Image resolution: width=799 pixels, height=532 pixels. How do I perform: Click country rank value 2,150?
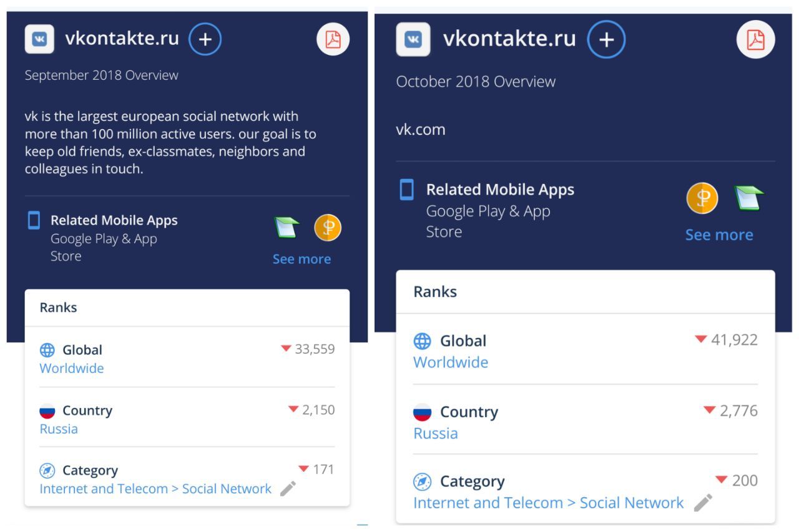pos(318,410)
